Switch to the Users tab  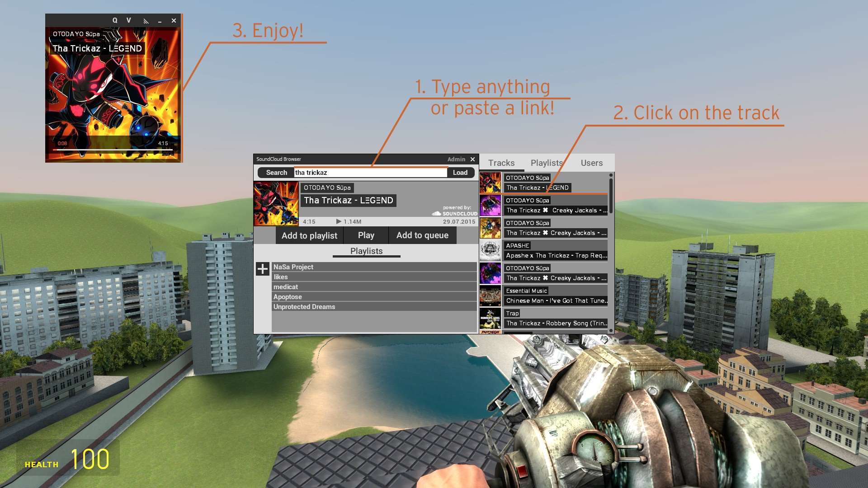coord(592,163)
